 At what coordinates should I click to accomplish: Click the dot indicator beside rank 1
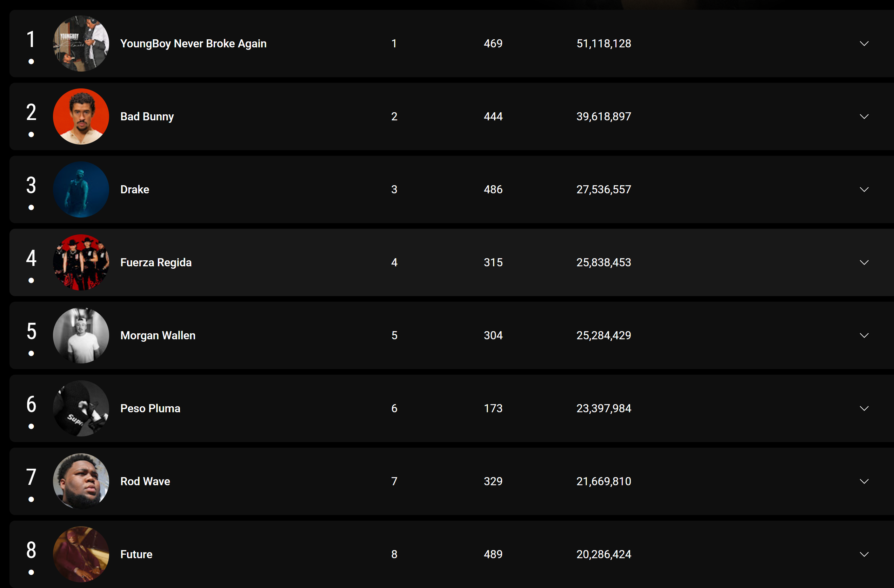[x=31, y=61]
